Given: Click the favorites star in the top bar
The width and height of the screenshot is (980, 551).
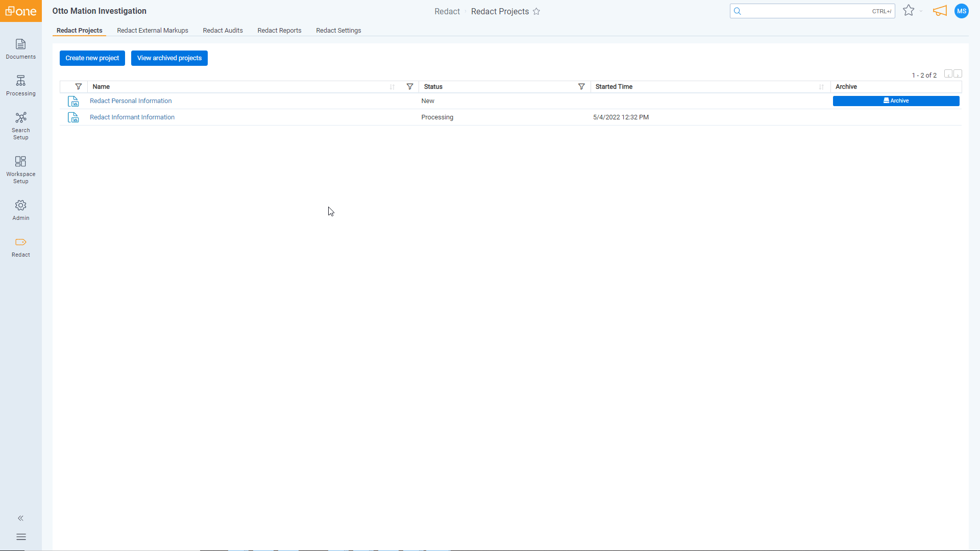Looking at the screenshot, I should 908,11.
